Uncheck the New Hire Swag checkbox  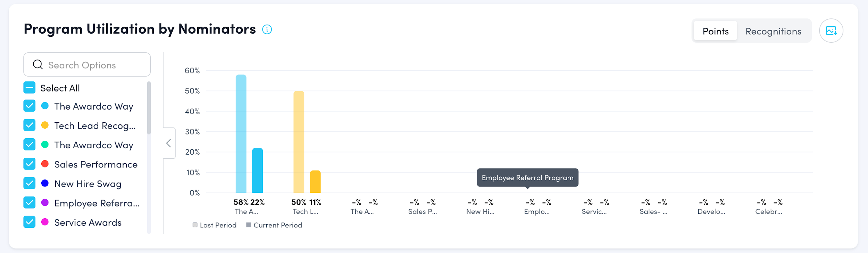tap(30, 183)
